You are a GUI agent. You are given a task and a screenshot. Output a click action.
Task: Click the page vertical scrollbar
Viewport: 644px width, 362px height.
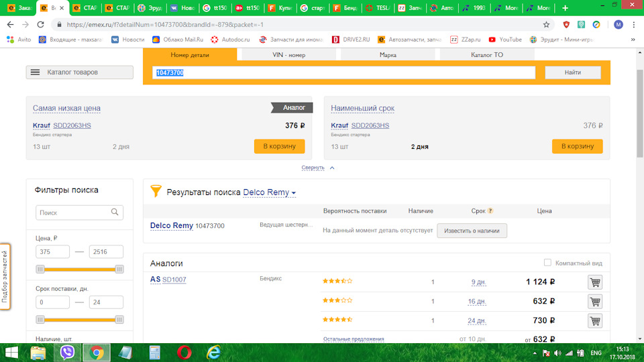pyautogui.click(x=640, y=113)
